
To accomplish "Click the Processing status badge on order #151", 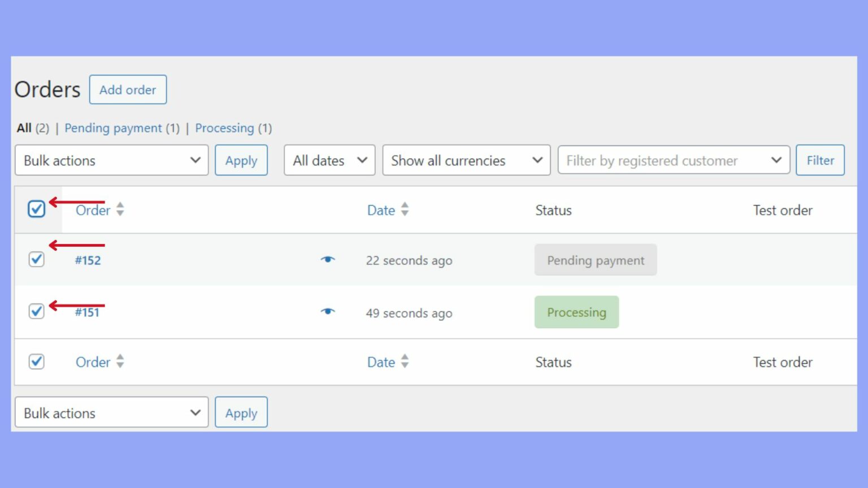I will pyautogui.click(x=576, y=312).
